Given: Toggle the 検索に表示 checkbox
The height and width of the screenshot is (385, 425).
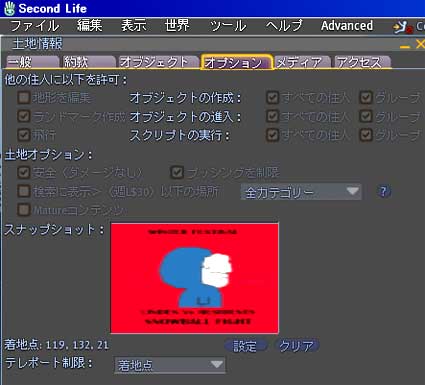Looking at the screenshot, I should (24, 191).
